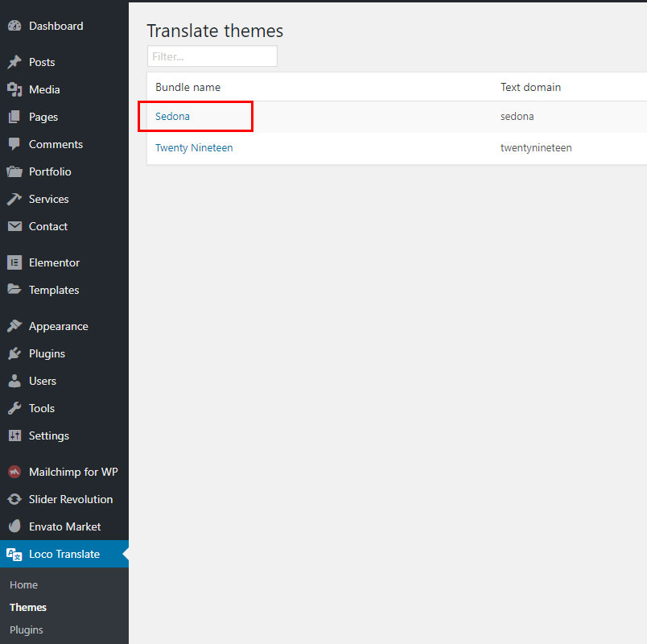Focus the Filter input field

(212, 56)
